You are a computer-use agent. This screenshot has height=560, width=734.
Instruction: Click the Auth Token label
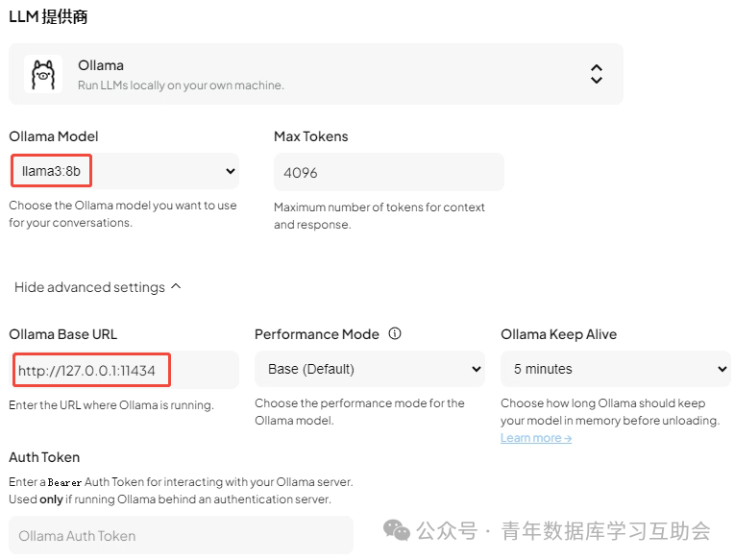point(44,457)
